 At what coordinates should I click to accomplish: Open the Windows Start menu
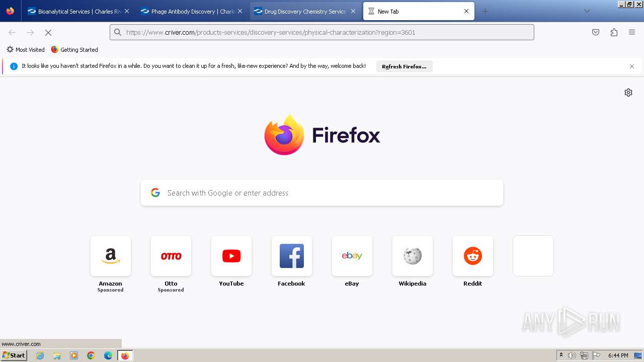[14, 355]
